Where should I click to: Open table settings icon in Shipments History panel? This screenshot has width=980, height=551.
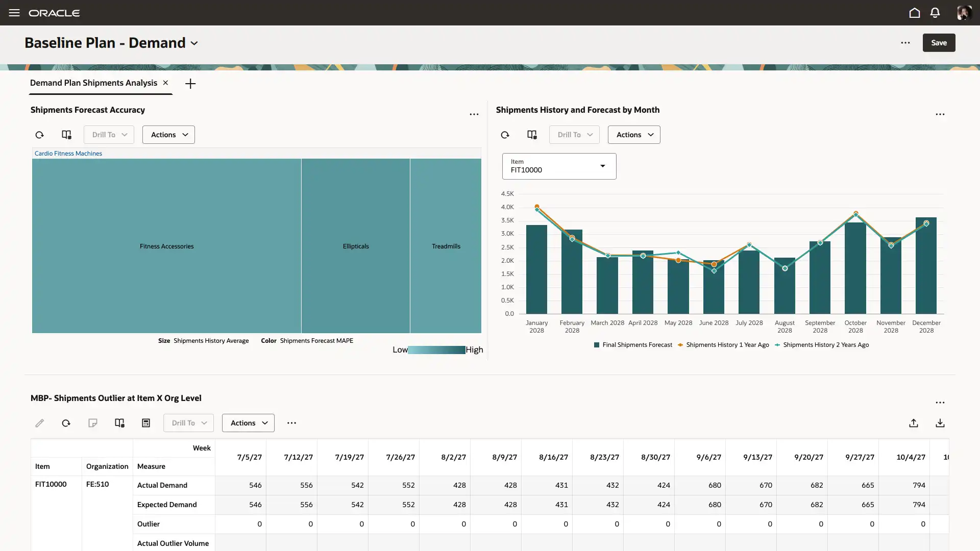532,135
